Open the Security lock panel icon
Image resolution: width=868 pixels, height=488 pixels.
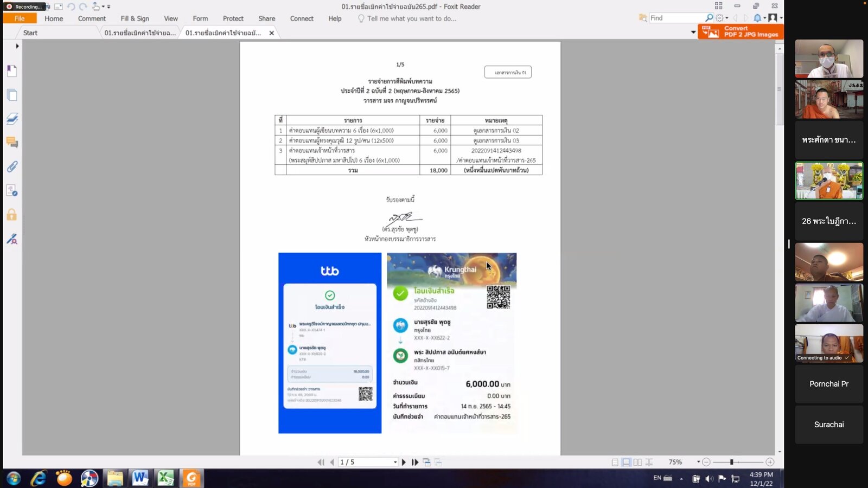(x=12, y=214)
